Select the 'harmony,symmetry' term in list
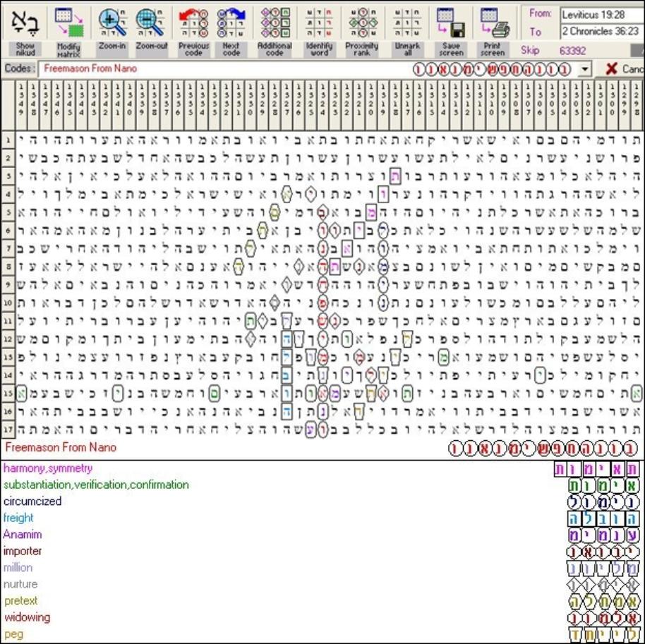This screenshot has width=645, height=644. tap(48, 468)
